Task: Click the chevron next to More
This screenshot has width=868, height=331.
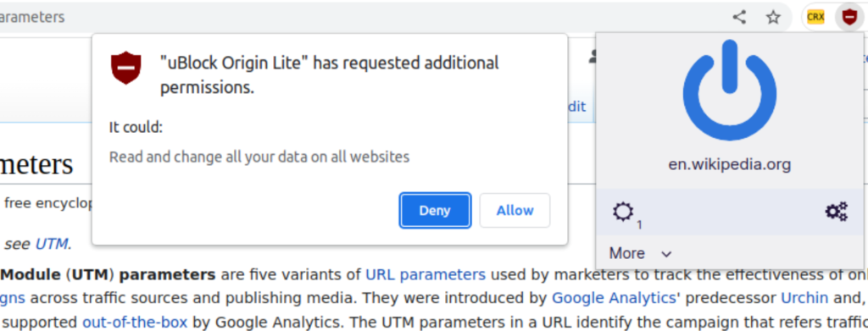Action: coord(666,254)
